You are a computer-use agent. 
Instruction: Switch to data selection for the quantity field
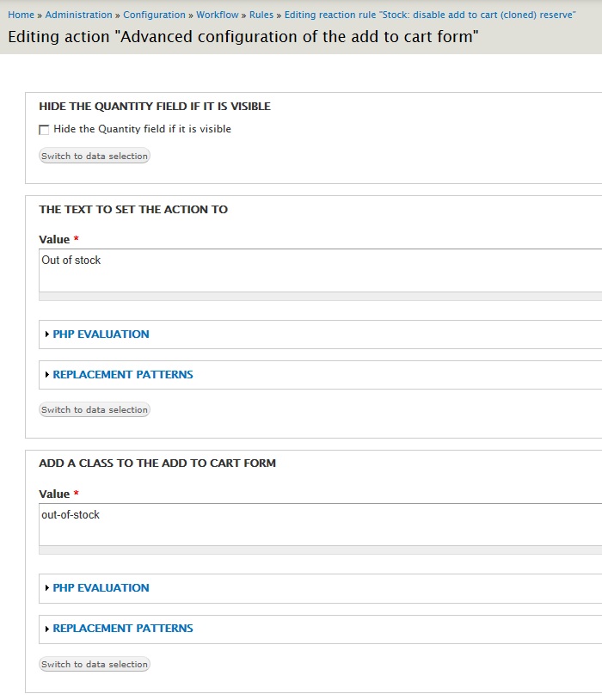click(x=94, y=157)
